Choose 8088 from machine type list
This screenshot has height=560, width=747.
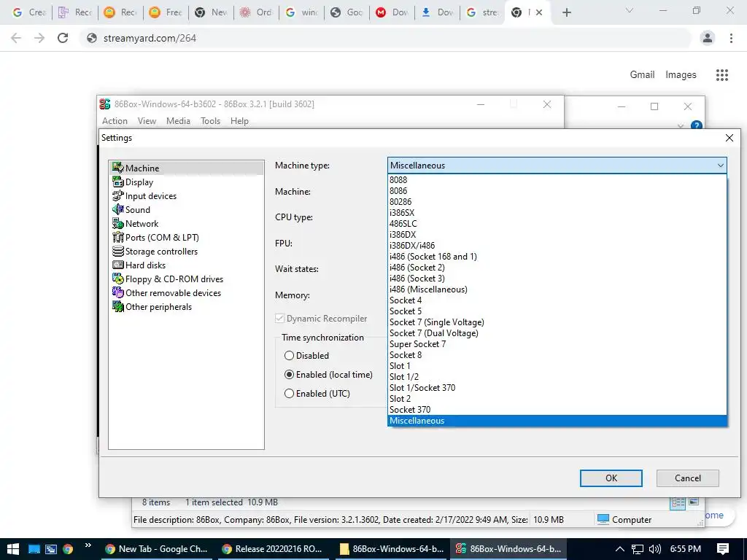click(x=557, y=179)
